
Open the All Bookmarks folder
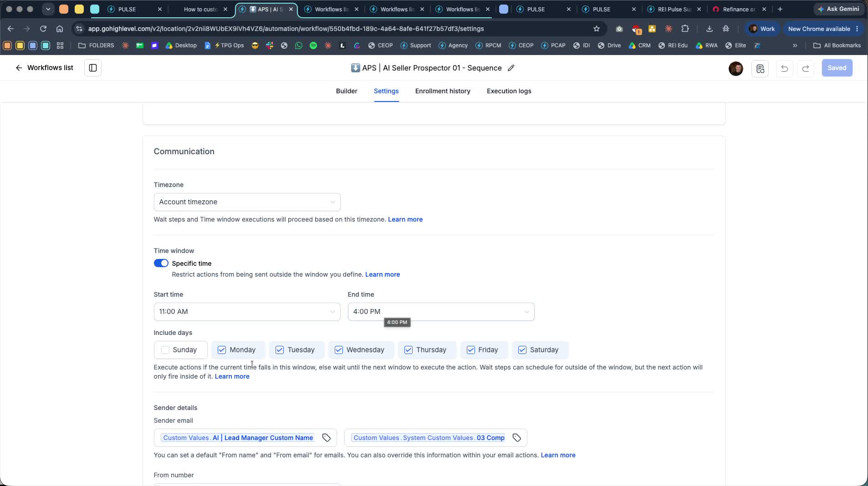tap(837, 46)
